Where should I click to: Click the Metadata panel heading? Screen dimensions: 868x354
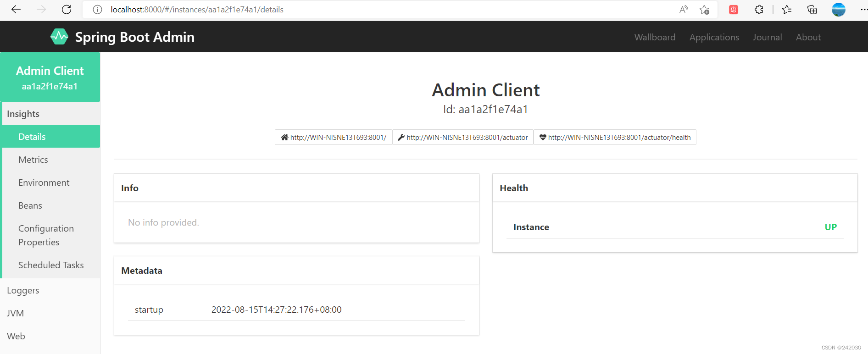pyautogui.click(x=142, y=271)
